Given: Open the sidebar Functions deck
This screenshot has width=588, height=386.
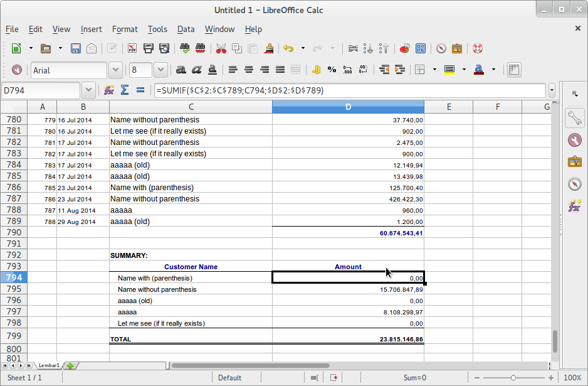Looking at the screenshot, I should click(574, 206).
